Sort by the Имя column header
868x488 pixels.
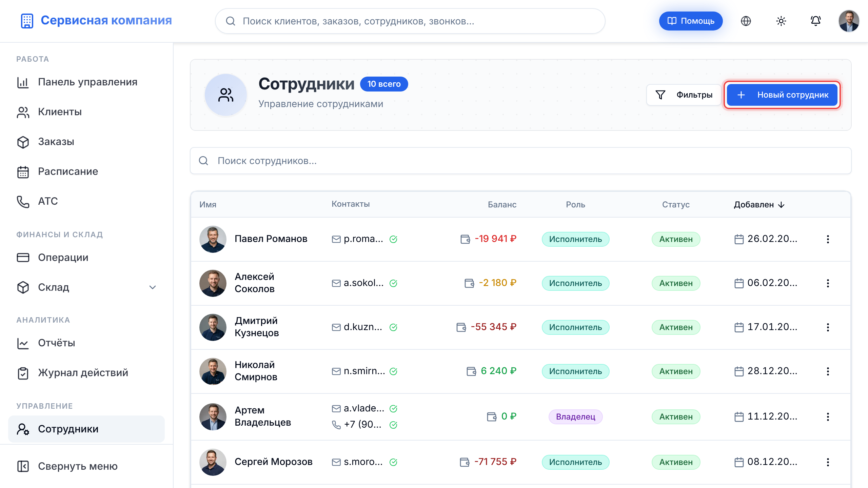coord(208,205)
